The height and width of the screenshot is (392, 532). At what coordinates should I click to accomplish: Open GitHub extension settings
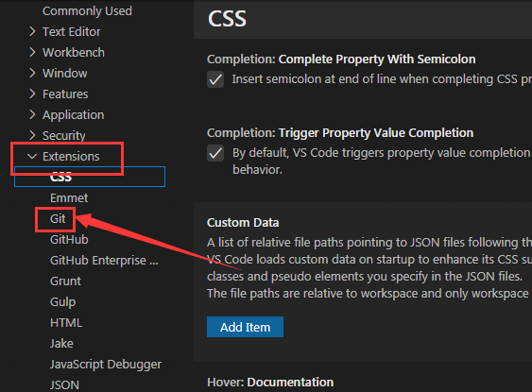point(69,239)
